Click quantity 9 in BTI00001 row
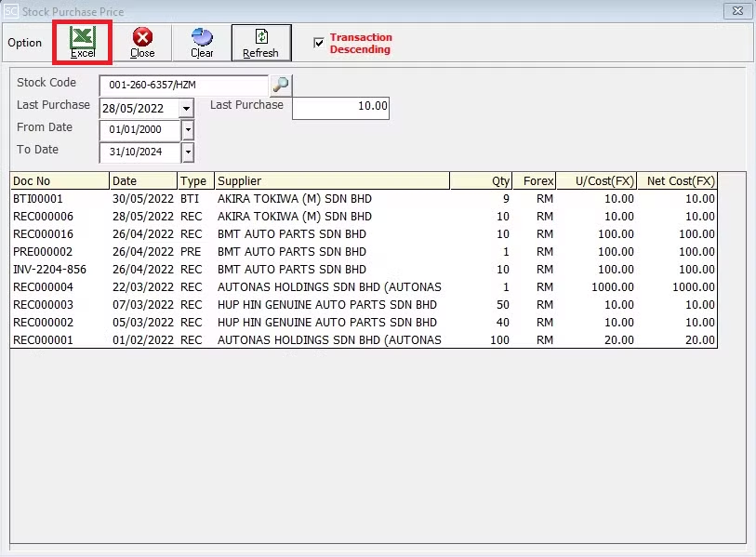The height and width of the screenshot is (557, 756). pos(506,199)
